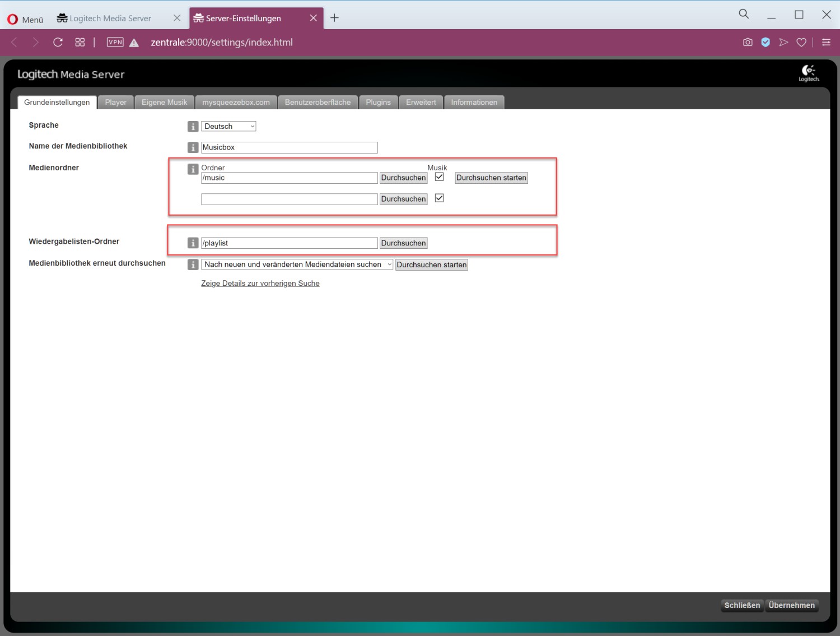Click the security warning triangle icon
The height and width of the screenshot is (636, 840).
(x=134, y=43)
